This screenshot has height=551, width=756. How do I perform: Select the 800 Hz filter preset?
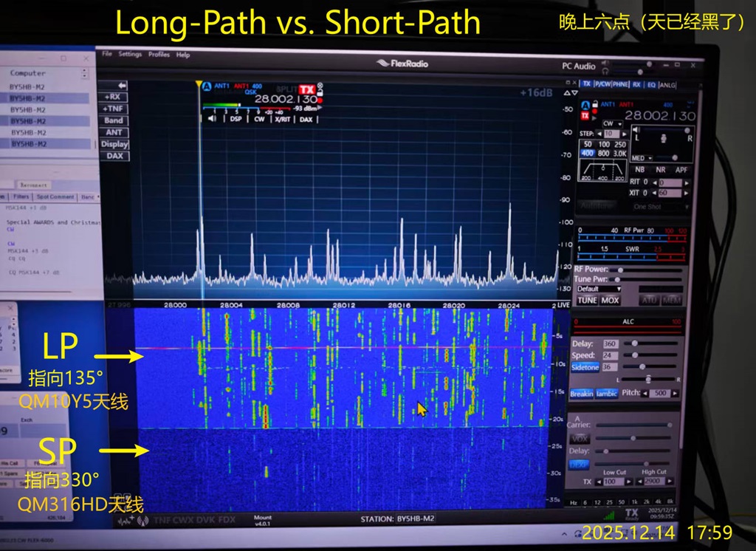coord(604,154)
